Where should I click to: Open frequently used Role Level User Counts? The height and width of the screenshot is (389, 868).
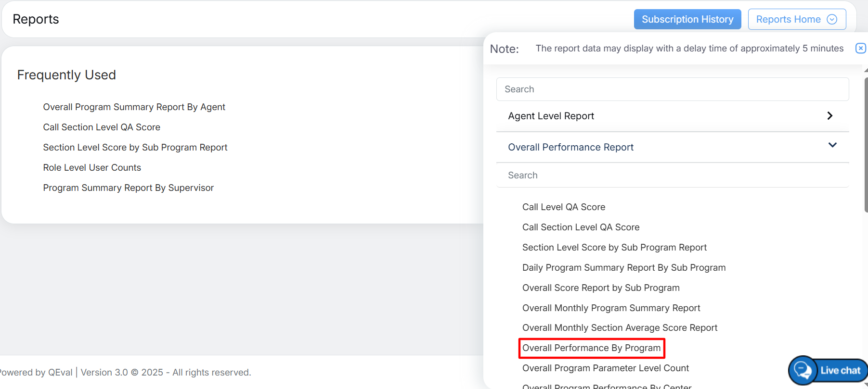[x=92, y=168]
